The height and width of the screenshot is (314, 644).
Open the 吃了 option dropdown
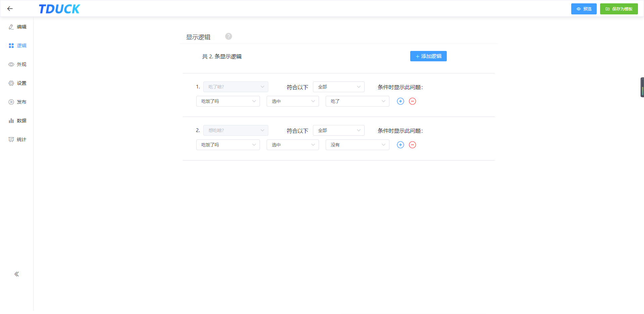click(358, 101)
